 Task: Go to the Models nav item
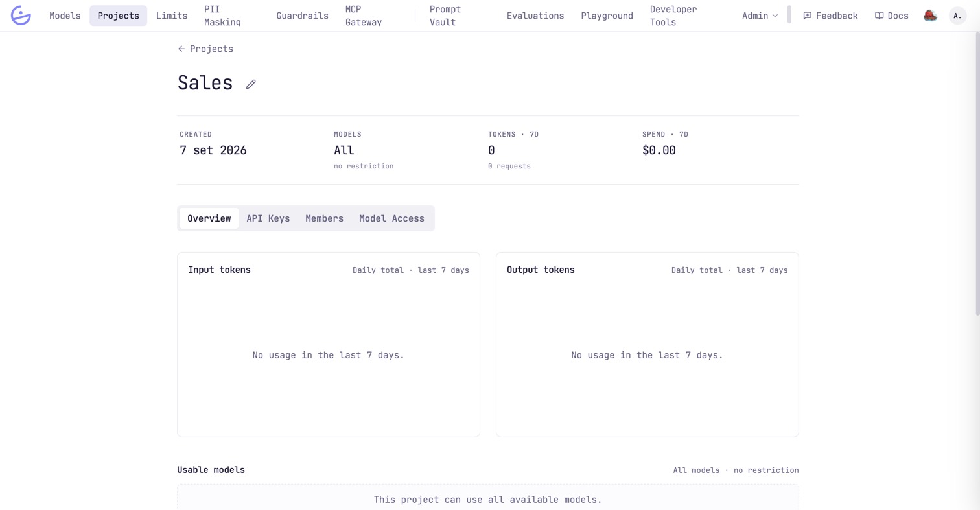click(65, 16)
